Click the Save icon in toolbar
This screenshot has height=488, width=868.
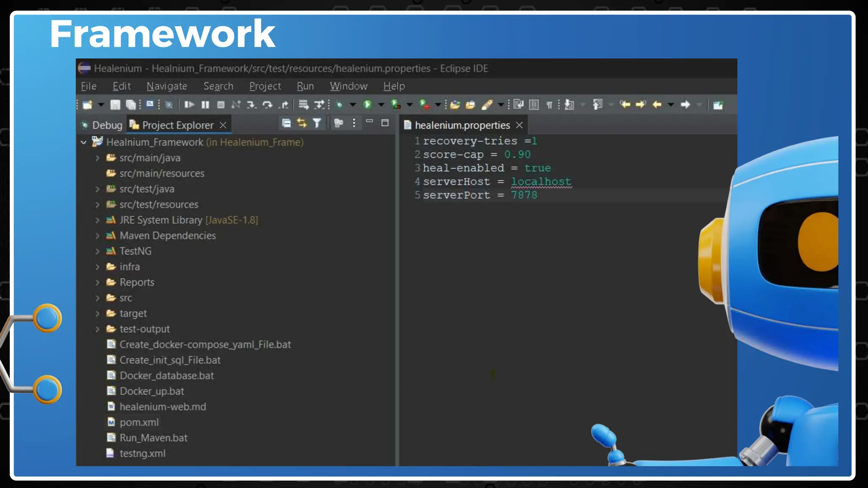click(x=115, y=105)
